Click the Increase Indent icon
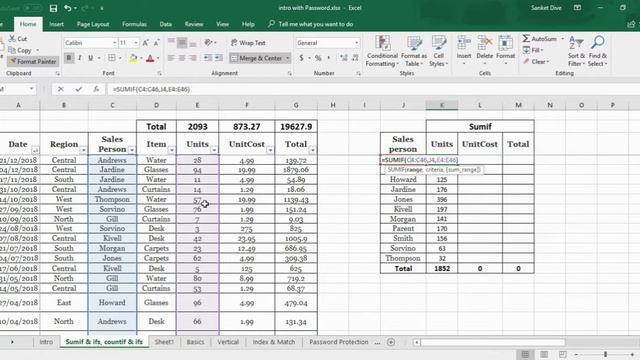The width and height of the screenshot is (640, 360). pyautogui.click(x=218, y=58)
